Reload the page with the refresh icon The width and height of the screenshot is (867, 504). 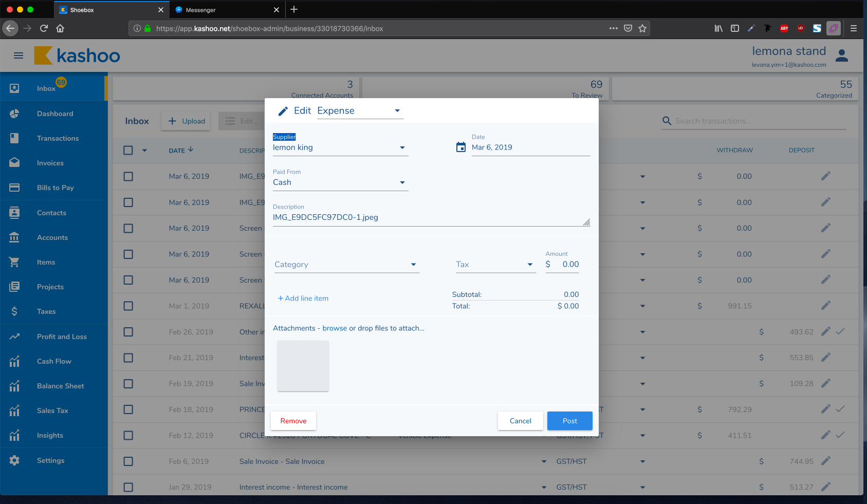tap(44, 28)
